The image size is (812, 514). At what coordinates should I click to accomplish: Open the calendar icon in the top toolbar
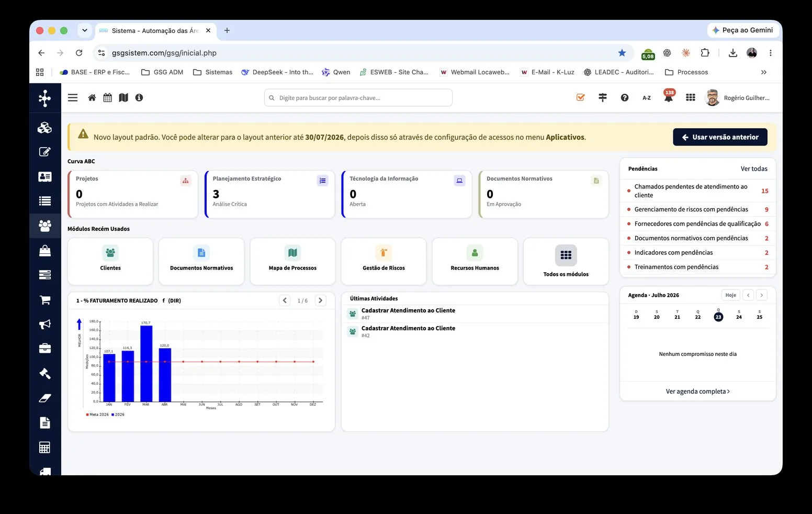coord(108,98)
